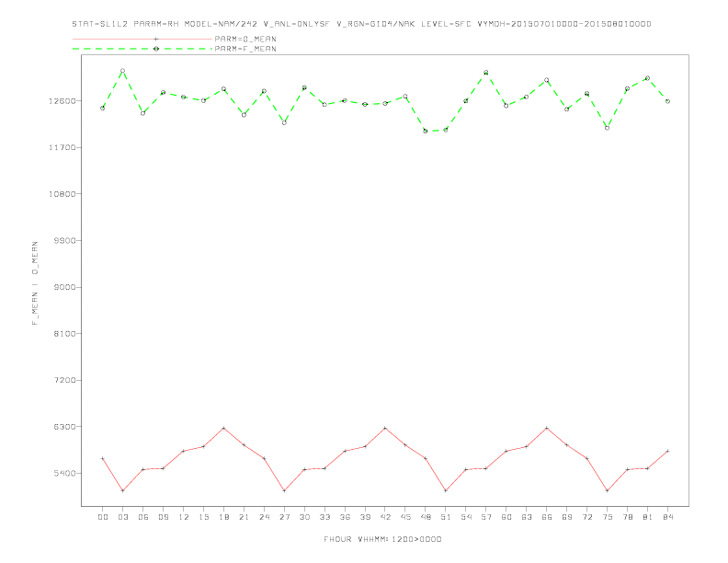Click forecast hour 60 on the x-axis

[506, 517]
